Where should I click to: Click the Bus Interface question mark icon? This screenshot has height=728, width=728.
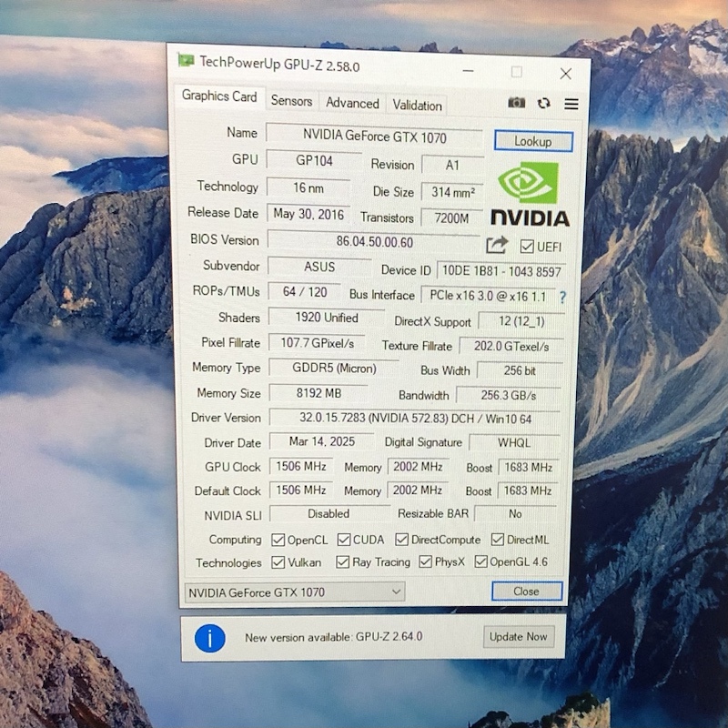tap(562, 298)
